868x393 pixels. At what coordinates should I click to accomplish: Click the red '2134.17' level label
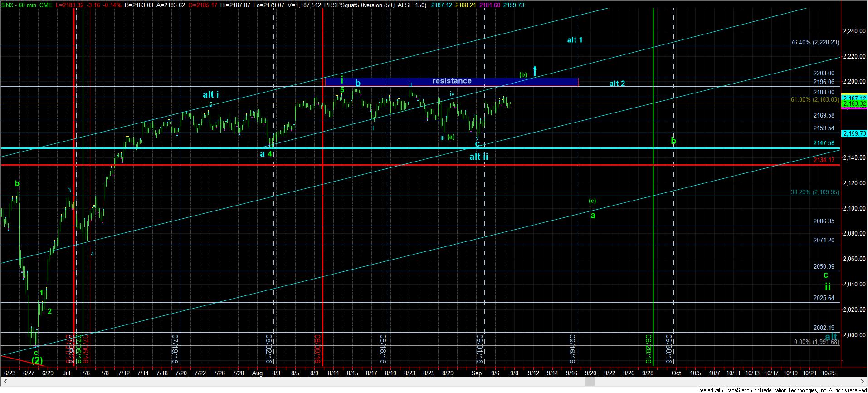824,160
